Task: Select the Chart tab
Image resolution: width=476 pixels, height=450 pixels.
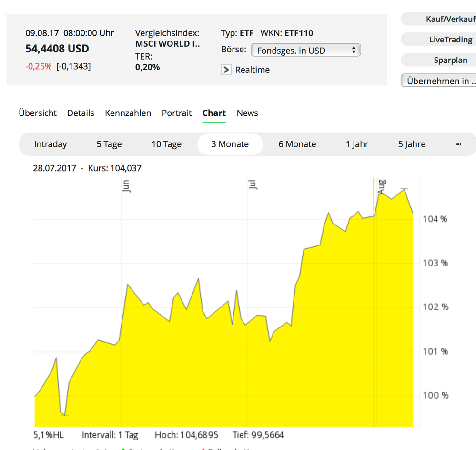Action: tap(214, 113)
